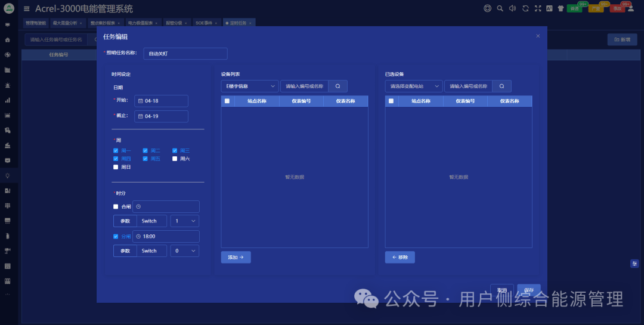Image resolution: width=644 pixels, height=325 pixels.
Task: Check the 周日 checkbox
Action: point(116,167)
